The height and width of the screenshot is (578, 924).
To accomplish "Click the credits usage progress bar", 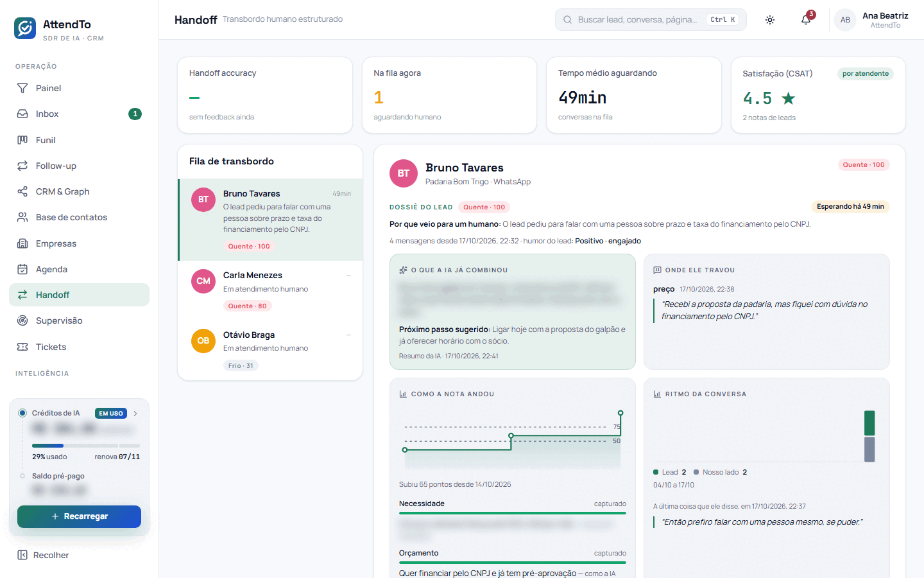I will tap(86, 446).
